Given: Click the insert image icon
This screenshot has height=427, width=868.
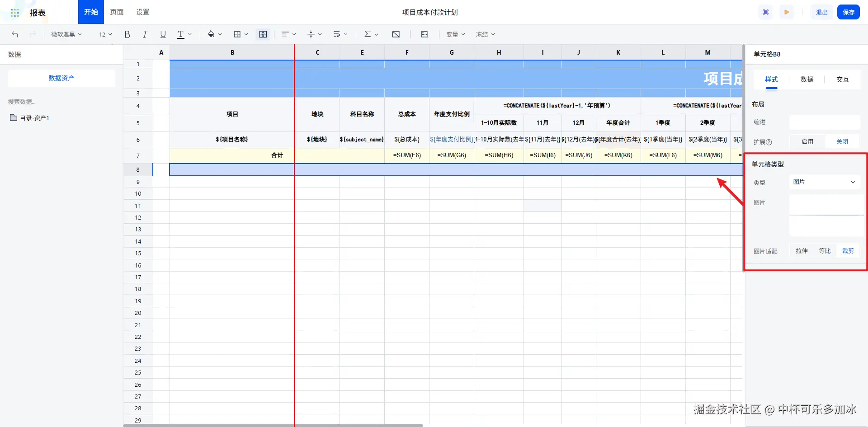Looking at the screenshot, I should (424, 34).
